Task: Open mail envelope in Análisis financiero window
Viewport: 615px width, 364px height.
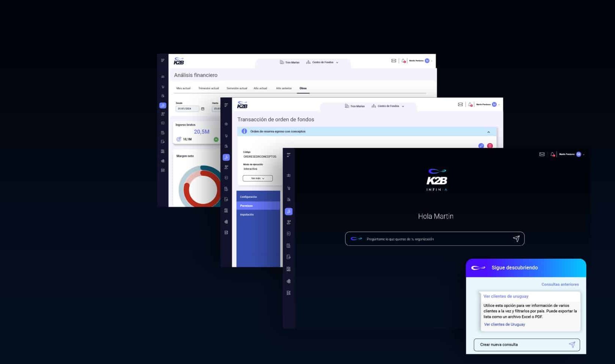Action: click(393, 61)
